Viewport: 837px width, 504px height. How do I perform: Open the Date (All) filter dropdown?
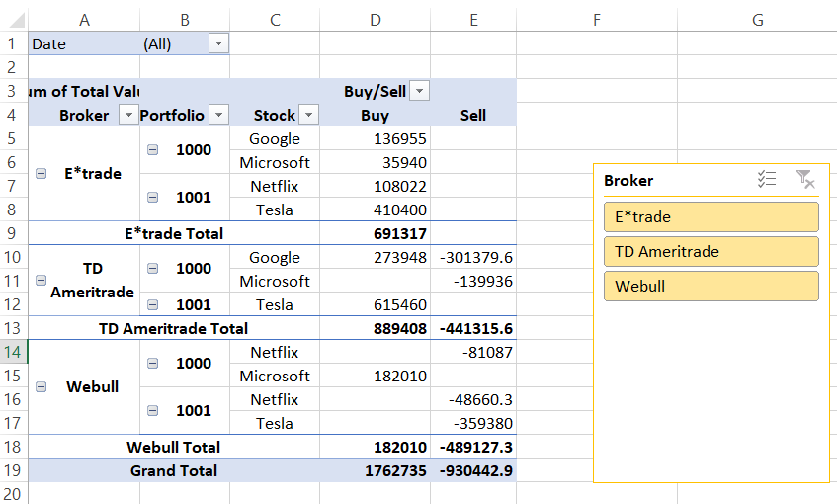click(218, 43)
